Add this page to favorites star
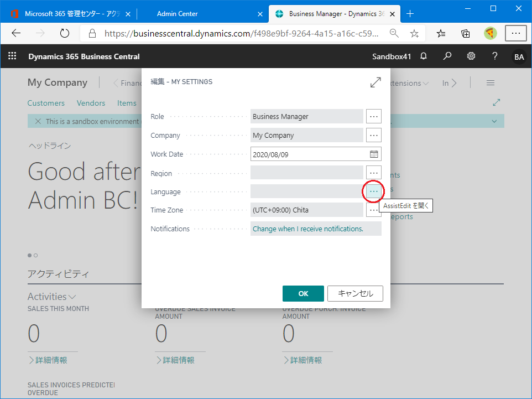 click(414, 33)
